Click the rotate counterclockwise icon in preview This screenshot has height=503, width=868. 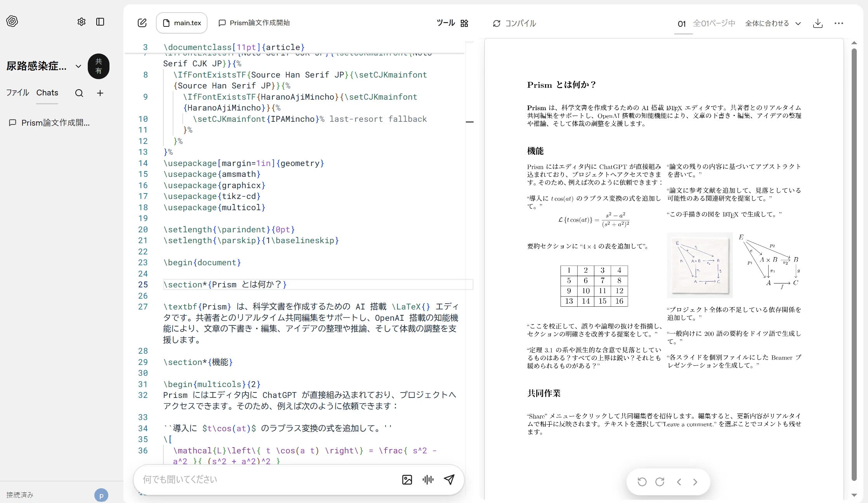coord(642,482)
